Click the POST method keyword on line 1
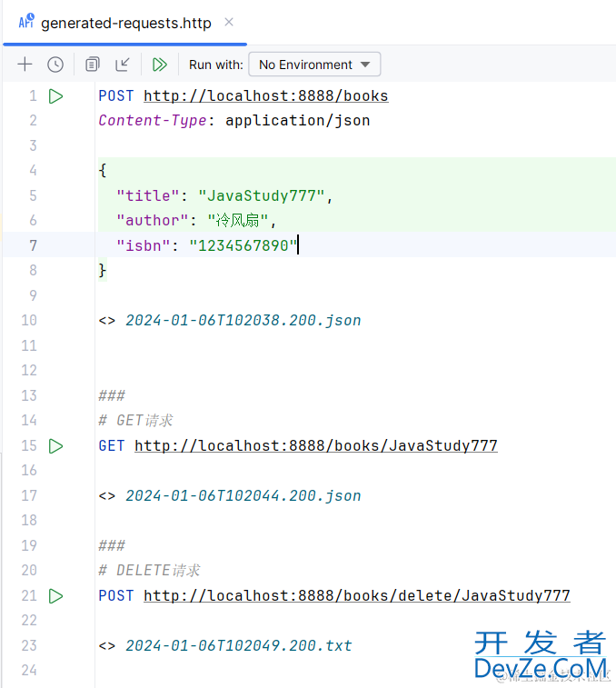 click(x=115, y=96)
